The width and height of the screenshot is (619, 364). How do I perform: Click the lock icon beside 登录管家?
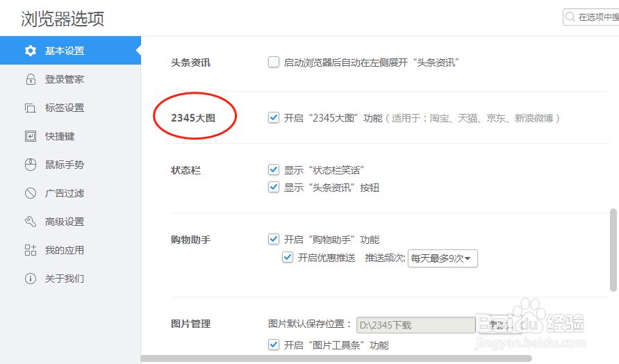point(31,79)
